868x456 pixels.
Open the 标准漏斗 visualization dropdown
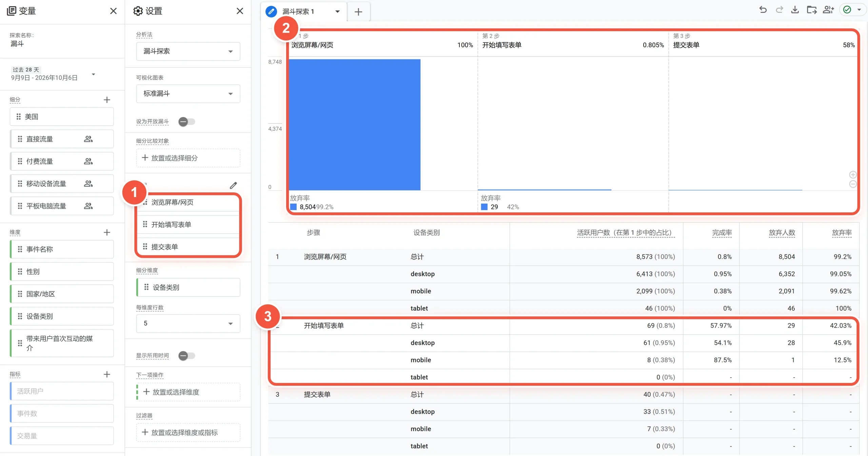188,94
